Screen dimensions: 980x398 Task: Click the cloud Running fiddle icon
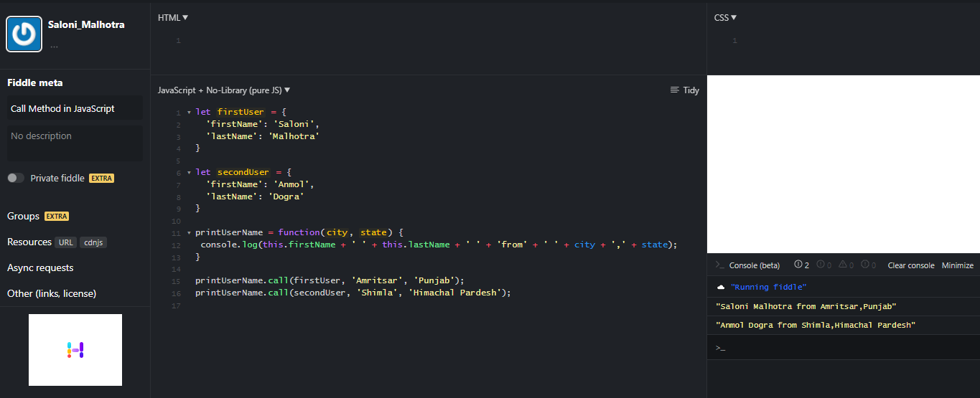click(721, 287)
